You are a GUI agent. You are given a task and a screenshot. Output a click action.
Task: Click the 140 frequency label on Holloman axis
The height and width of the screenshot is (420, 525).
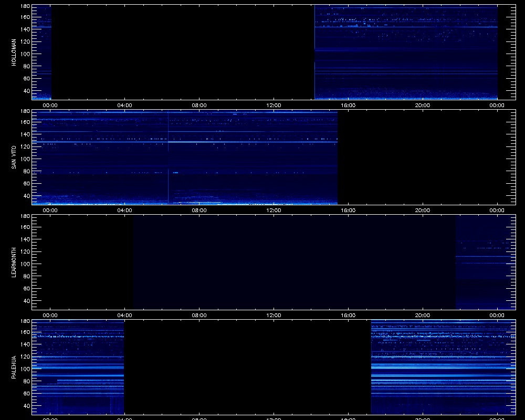point(25,29)
